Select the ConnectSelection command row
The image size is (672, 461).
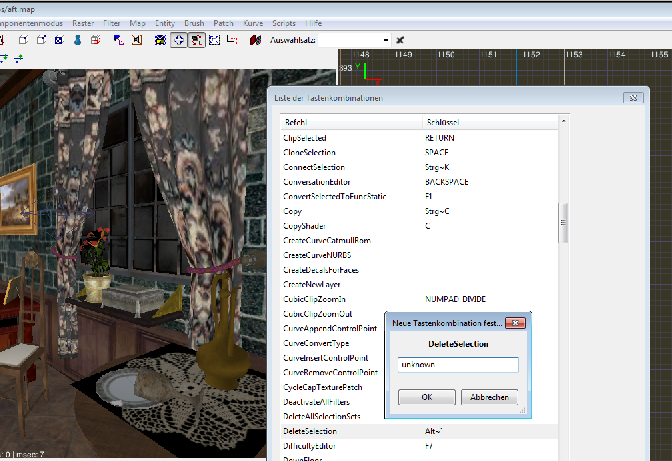(x=419, y=167)
